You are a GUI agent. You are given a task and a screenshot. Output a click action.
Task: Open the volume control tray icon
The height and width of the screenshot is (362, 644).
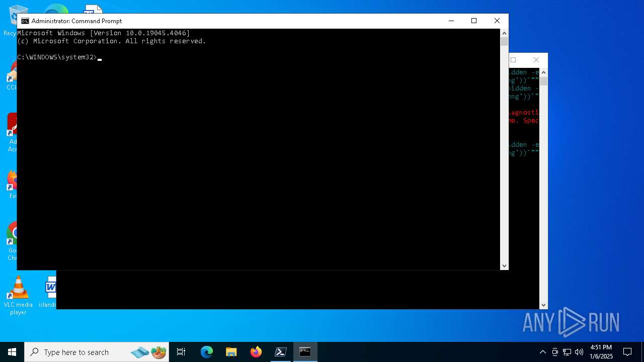click(x=579, y=352)
